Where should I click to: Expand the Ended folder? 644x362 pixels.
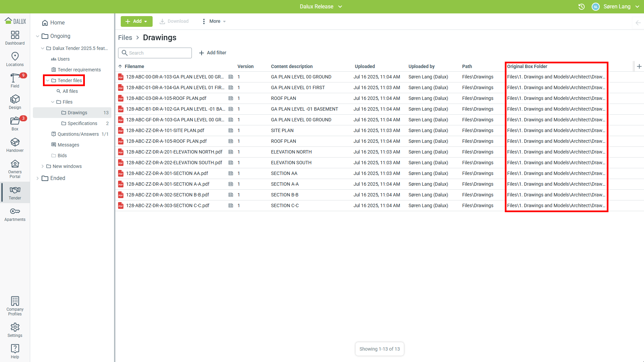[x=38, y=178]
